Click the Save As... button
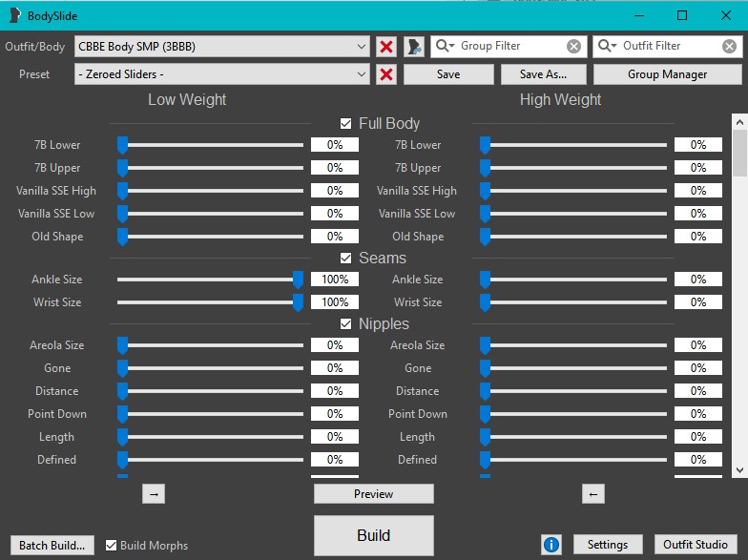This screenshot has width=748, height=560. 544,74
